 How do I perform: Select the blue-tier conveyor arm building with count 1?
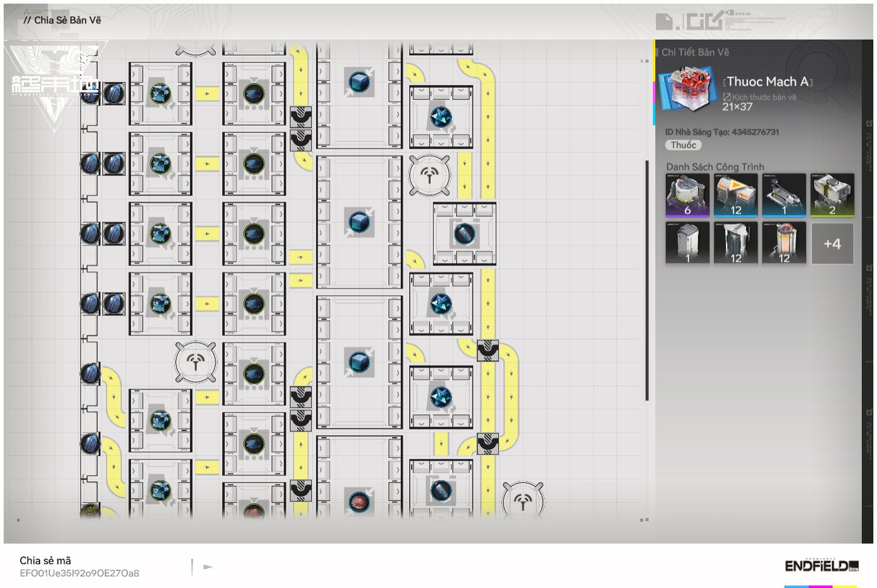point(784,195)
